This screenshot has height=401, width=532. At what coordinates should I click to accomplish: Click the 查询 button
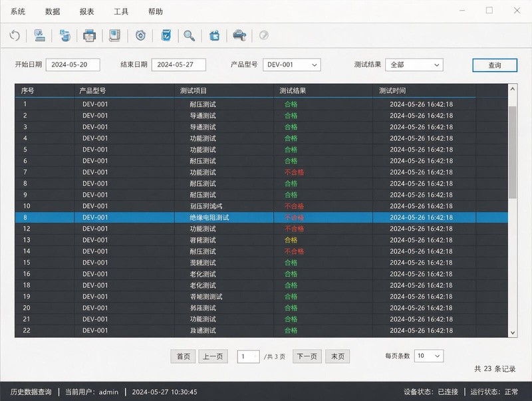[495, 65]
